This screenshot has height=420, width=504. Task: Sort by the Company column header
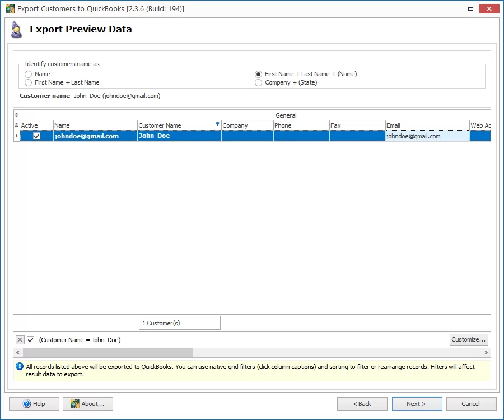247,125
